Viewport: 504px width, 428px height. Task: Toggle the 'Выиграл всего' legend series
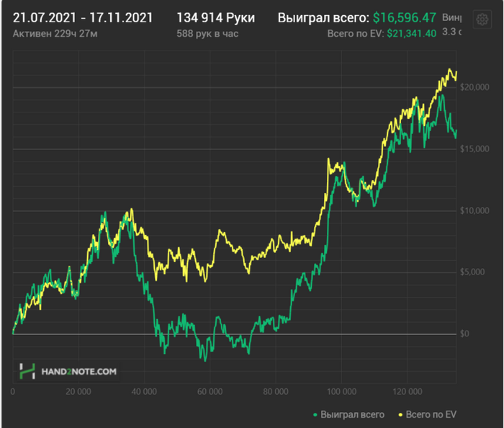[x=348, y=414]
